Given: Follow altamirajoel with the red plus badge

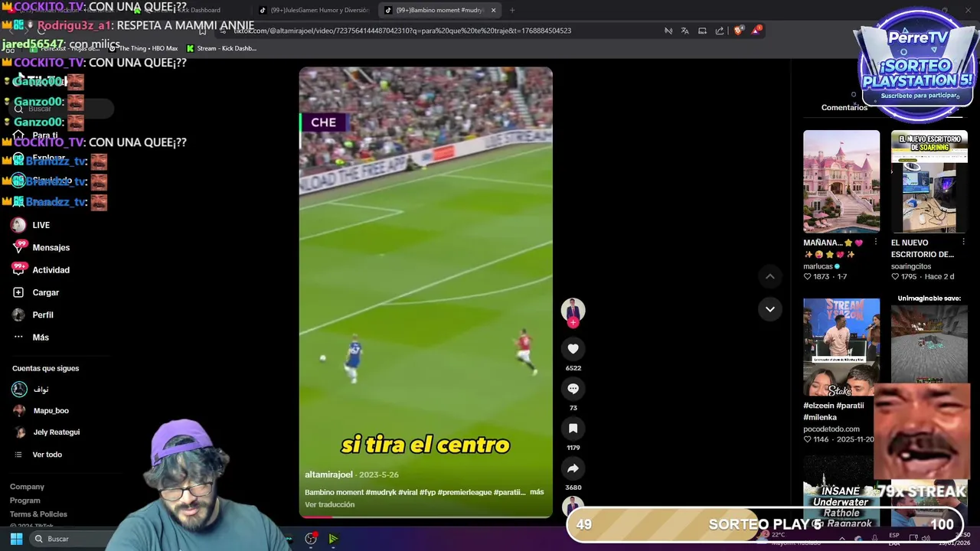Looking at the screenshot, I should click(x=573, y=322).
